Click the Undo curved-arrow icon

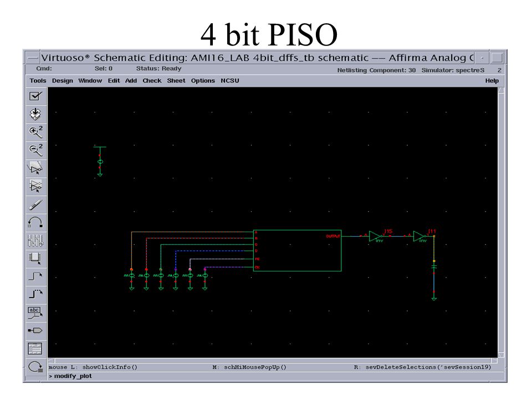tap(35, 223)
